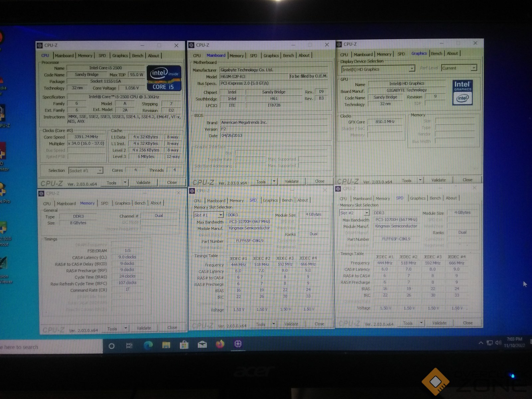Open Task View on the taskbar
Image resolution: width=532 pixels, height=399 pixels.
pyautogui.click(x=129, y=346)
